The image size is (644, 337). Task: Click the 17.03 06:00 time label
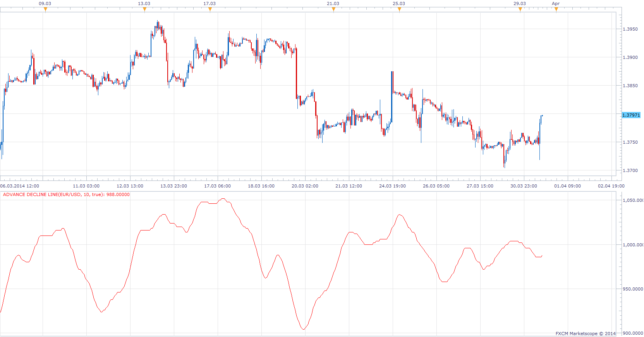pyautogui.click(x=217, y=186)
